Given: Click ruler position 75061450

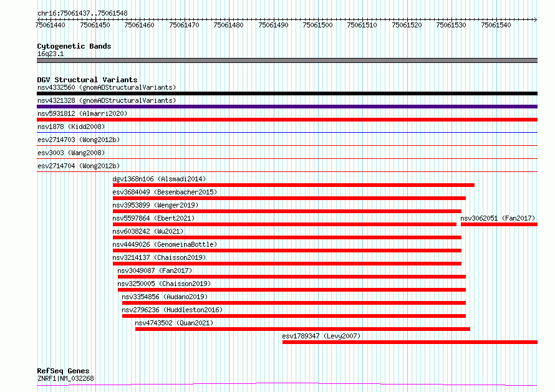Looking at the screenshot, I should [x=95, y=25].
